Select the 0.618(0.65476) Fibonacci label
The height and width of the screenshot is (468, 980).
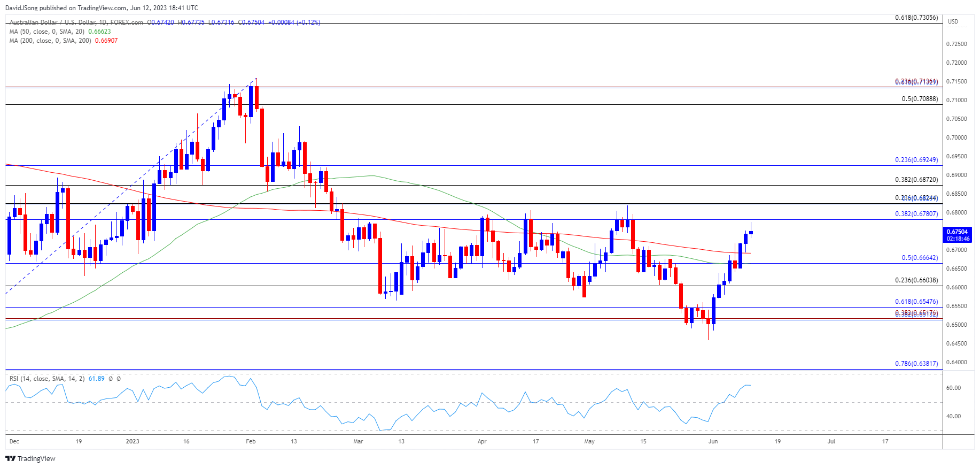pyautogui.click(x=916, y=302)
